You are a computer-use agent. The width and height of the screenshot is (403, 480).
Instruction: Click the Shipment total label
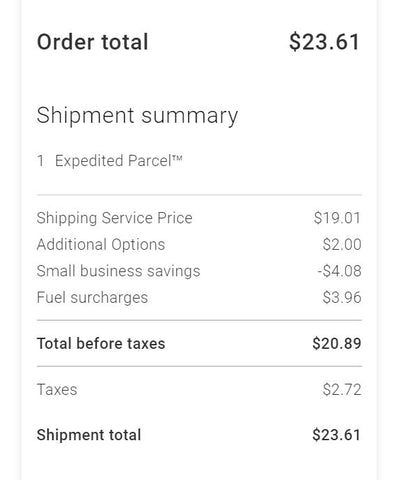89,435
